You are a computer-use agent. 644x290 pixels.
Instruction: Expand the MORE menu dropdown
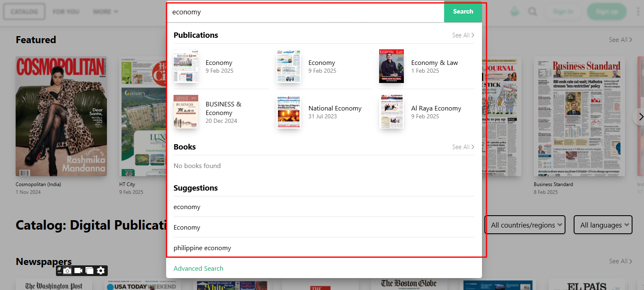105,12
